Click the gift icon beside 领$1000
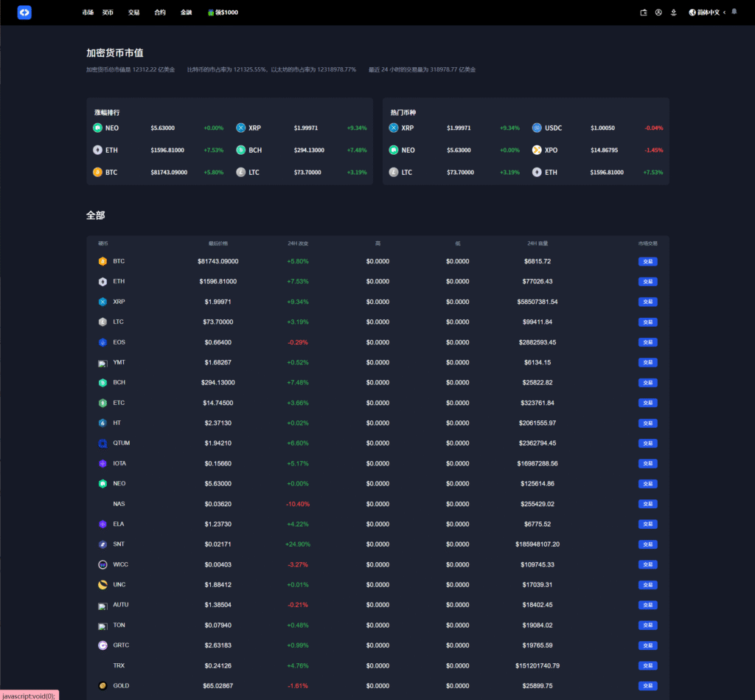 pyautogui.click(x=211, y=13)
